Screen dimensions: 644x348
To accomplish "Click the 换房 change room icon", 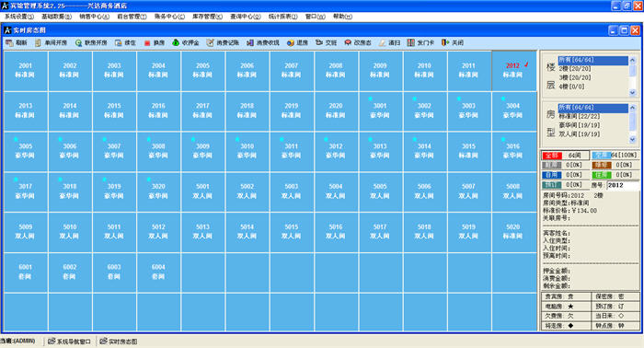I will 147,42.
